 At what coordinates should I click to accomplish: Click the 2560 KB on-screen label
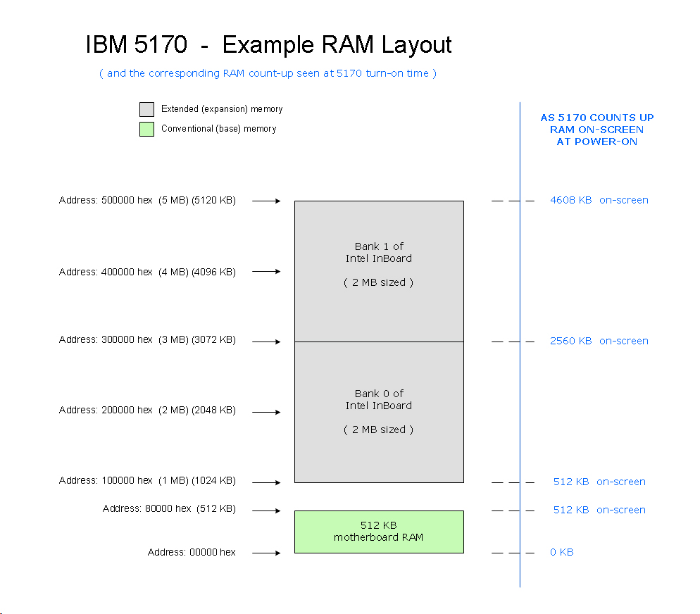599,341
